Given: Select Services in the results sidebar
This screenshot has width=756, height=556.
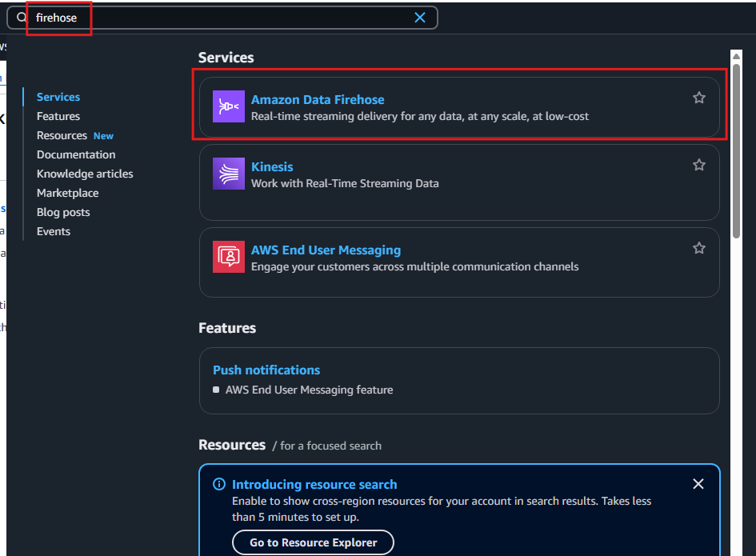Looking at the screenshot, I should pos(58,97).
